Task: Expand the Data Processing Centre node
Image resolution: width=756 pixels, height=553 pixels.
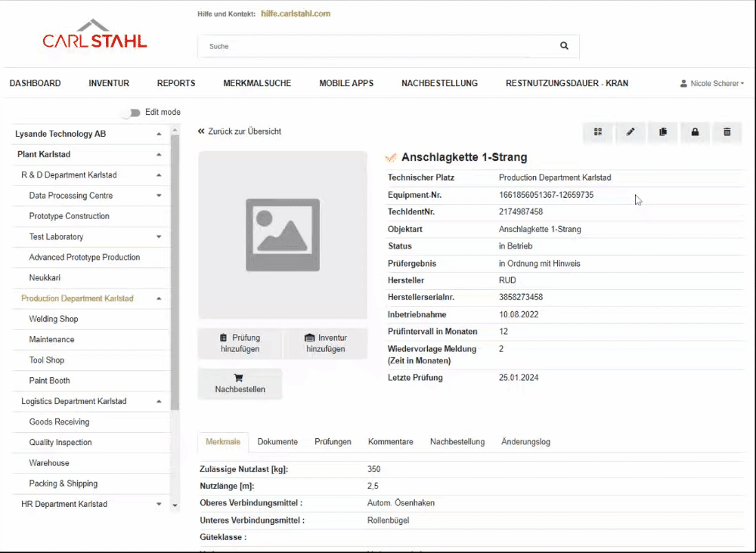Action: tap(159, 196)
